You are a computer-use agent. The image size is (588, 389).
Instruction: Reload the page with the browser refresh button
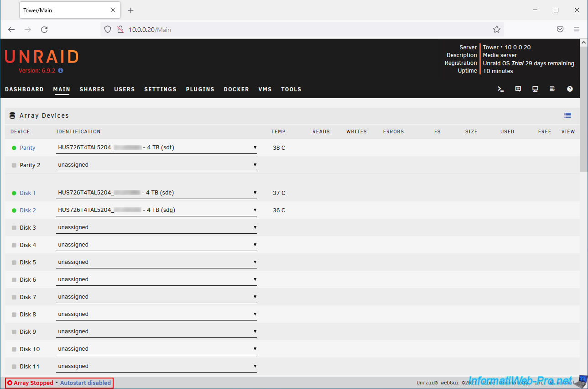pos(44,30)
